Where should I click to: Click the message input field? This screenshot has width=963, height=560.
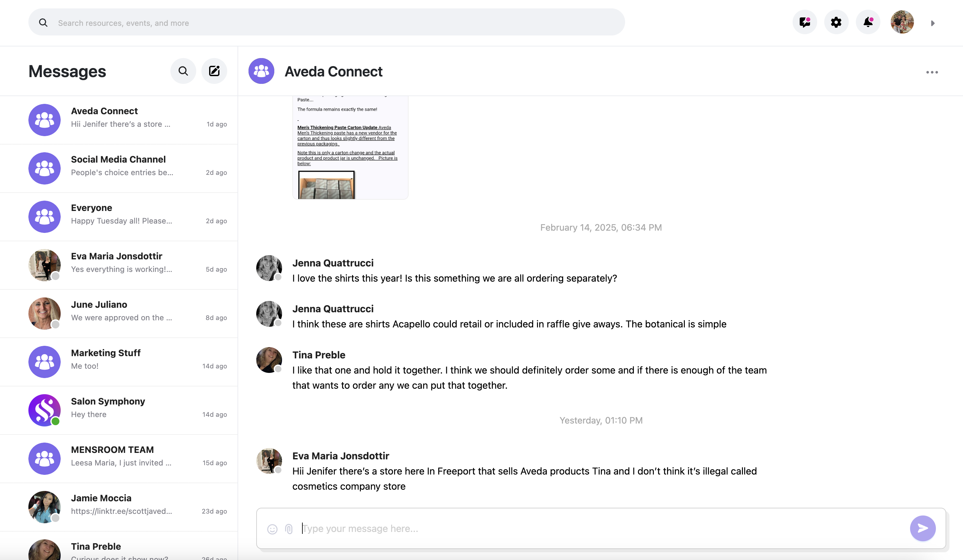pyautogui.click(x=601, y=529)
